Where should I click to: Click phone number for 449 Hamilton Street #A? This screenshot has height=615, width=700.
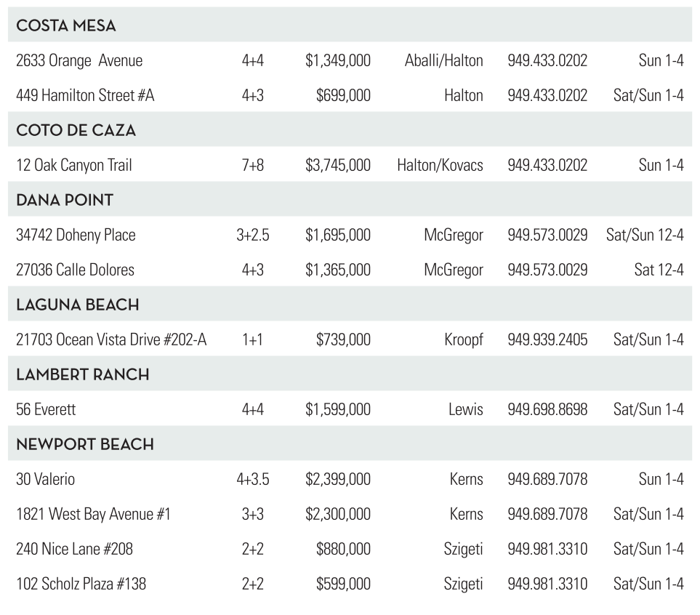[547, 96]
